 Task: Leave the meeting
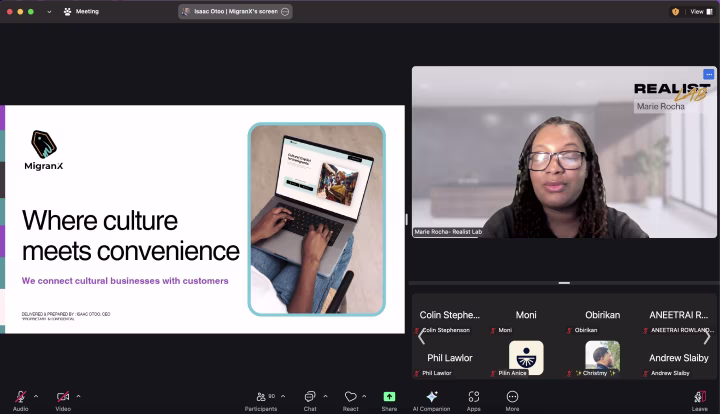700,400
